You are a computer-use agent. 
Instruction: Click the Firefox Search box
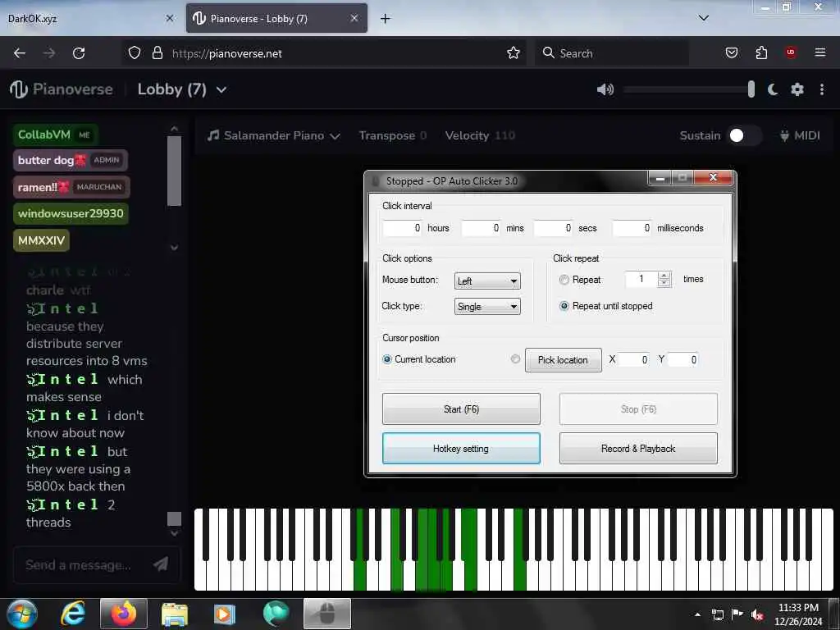point(612,53)
